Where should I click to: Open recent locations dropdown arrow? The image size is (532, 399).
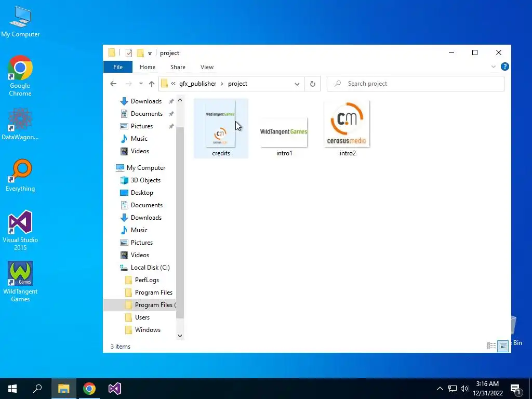[x=141, y=84]
